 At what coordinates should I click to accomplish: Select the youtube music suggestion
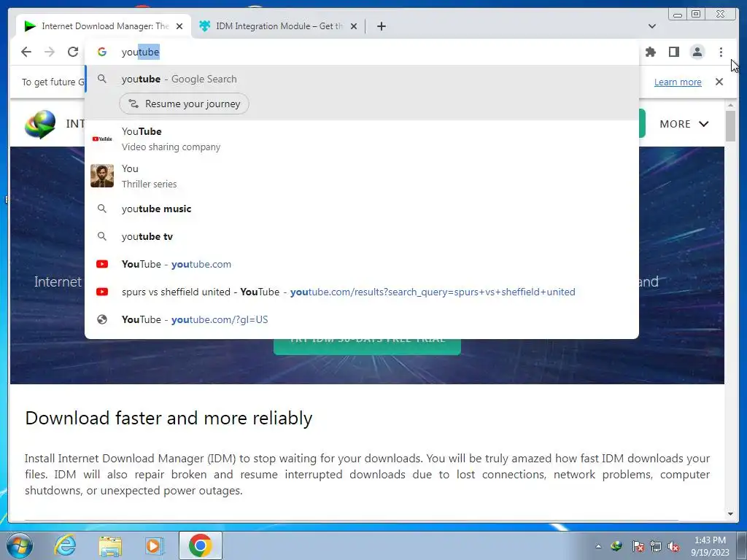click(x=362, y=209)
